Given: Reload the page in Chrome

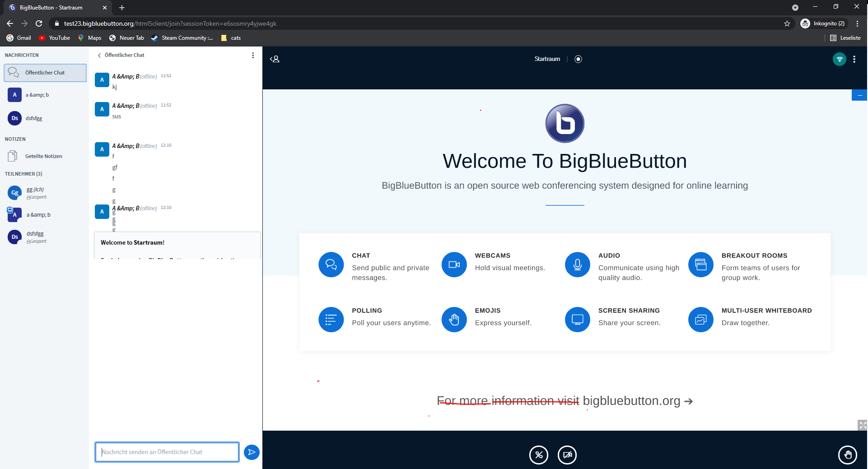Looking at the screenshot, I should [x=39, y=23].
